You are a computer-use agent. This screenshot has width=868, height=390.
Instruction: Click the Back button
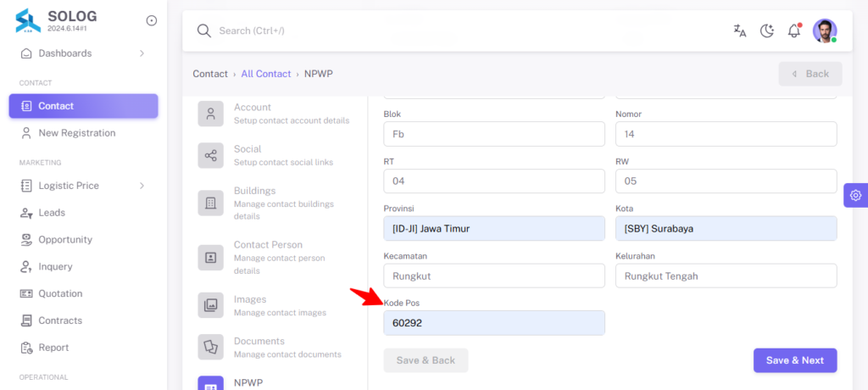point(810,74)
